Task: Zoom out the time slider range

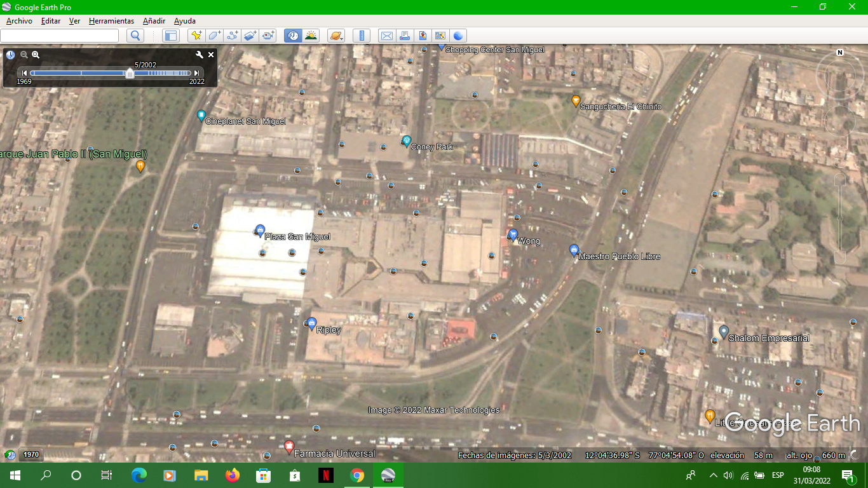Action: click(24, 55)
